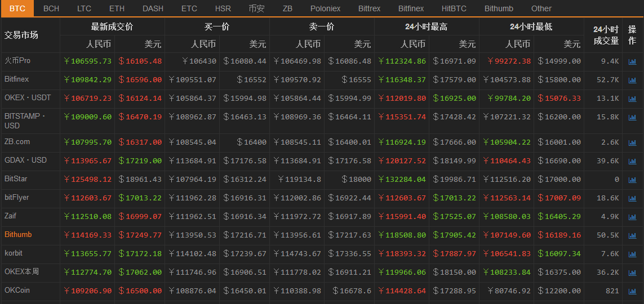Image resolution: width=644 pixels, height=304 pixels.
Task: Click the ZB.com market name
Action: pos(17,141)
